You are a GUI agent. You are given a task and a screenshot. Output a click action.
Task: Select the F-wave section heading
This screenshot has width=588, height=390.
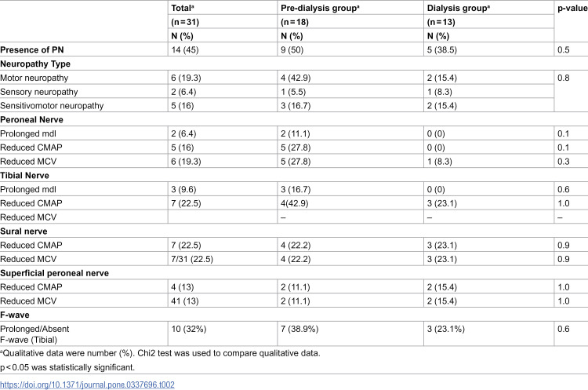click(x=15, y=315)
